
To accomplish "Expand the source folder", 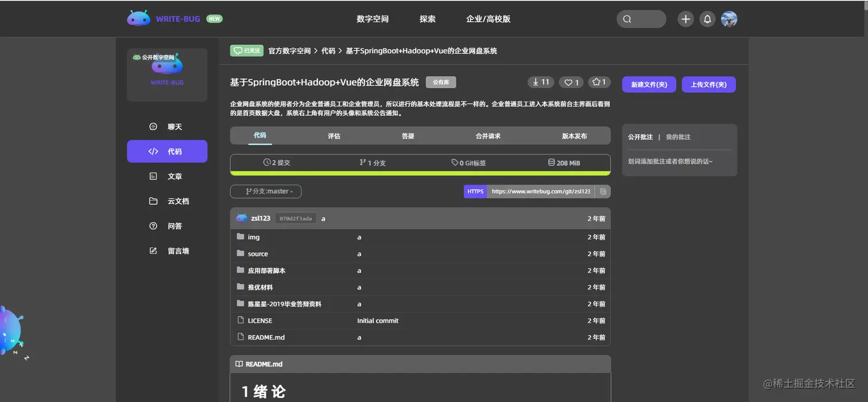I will [258, 253].
